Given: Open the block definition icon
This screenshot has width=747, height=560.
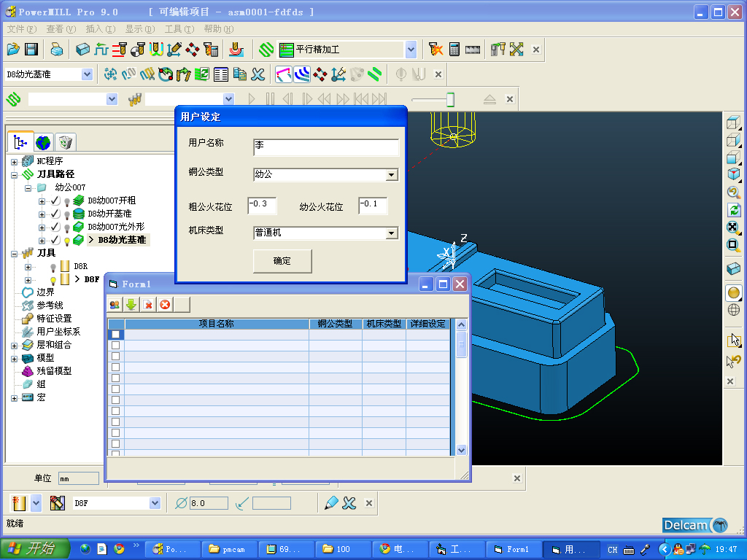Looking at the screenshot, I should tap(82, 49).
